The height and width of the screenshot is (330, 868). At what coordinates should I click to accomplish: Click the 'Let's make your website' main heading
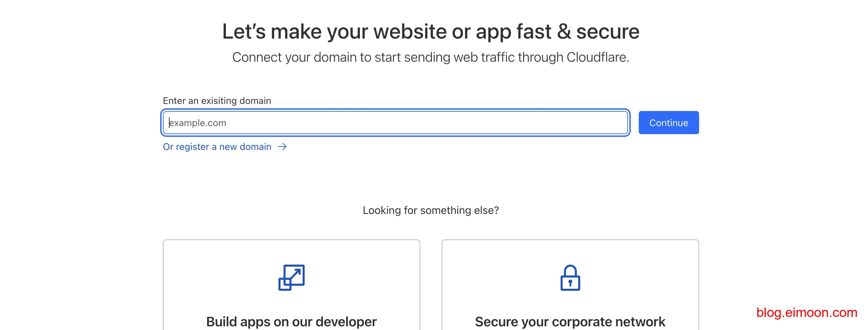pyautogui.click(x=431, y=32)
